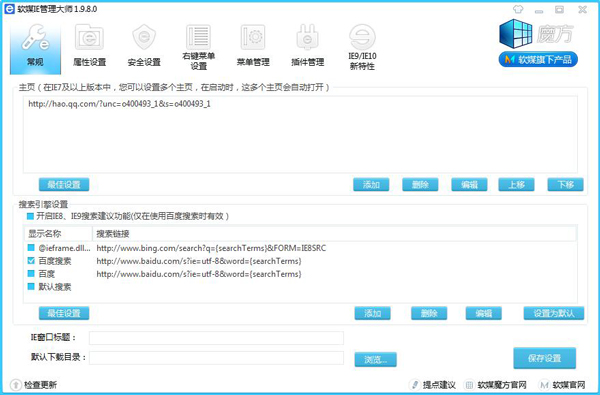The image size is (600, 395).
Task: Open the 插件管理 plugin tab
Action: (x=308, y=46)
